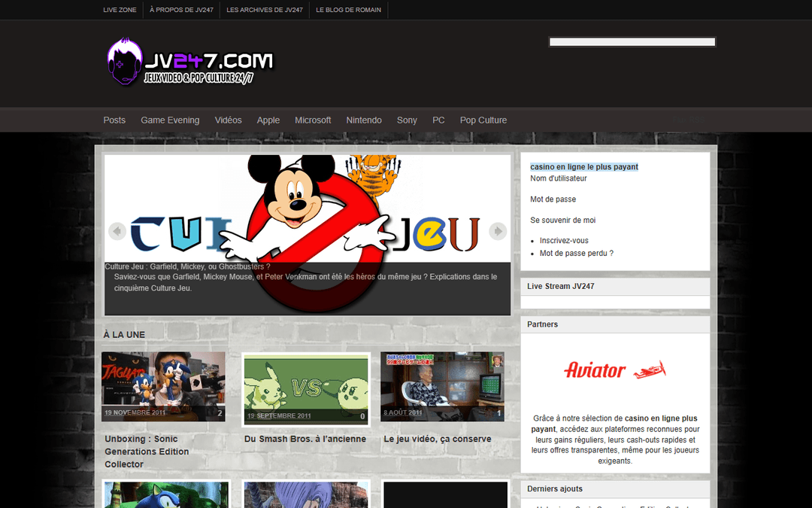
Task: Click the JV247.com logo
Action: click(x=189, y=62)
